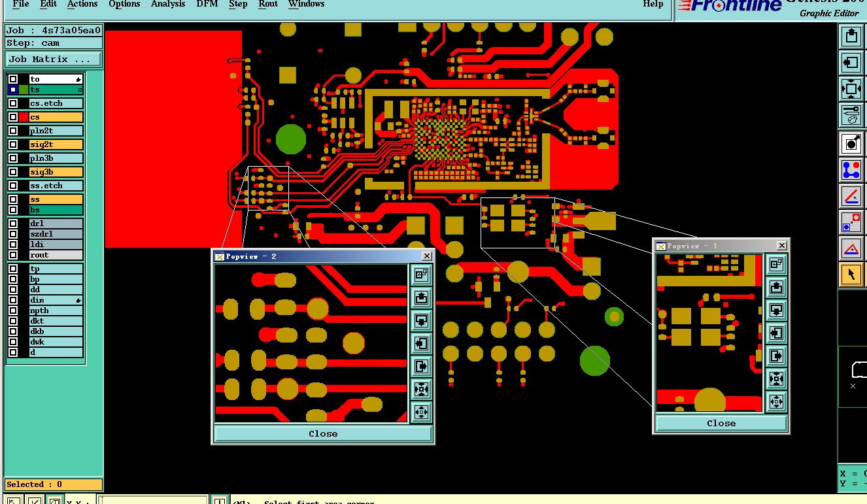Viewport: 867px width, 504px height.
Task: Open the DFM menu
Action: tap(207, 5)
